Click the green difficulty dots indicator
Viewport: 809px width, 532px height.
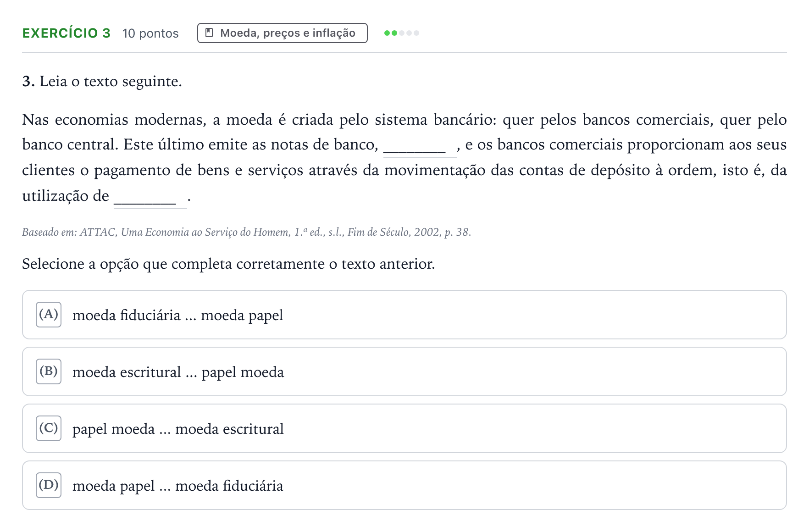(x=402, y=33)
